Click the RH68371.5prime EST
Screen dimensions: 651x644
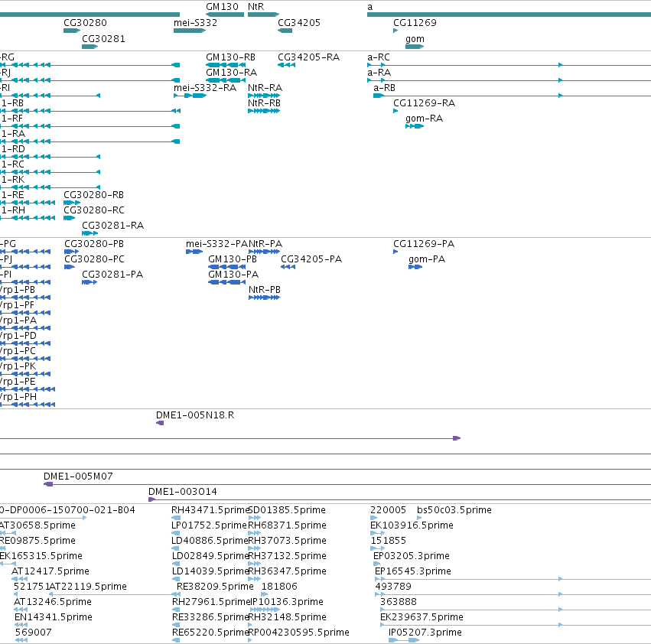tap(254, 533)
